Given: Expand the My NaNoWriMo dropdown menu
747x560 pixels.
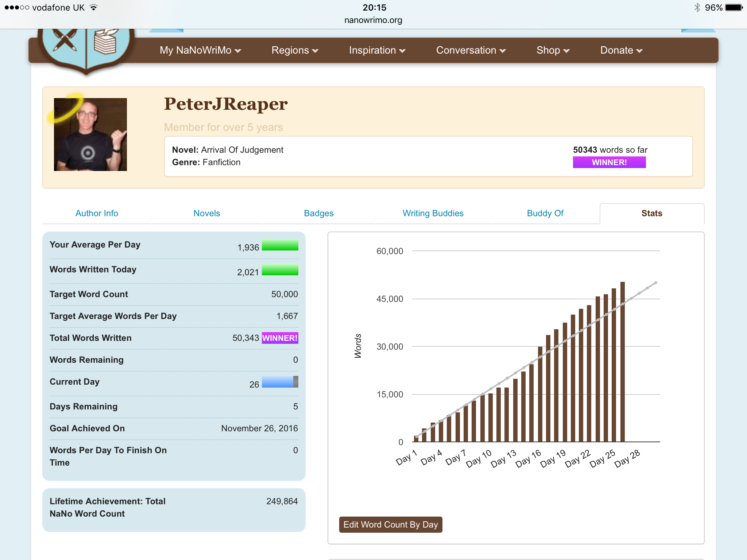Looking at the screenshot, I should tap(200, 50).
